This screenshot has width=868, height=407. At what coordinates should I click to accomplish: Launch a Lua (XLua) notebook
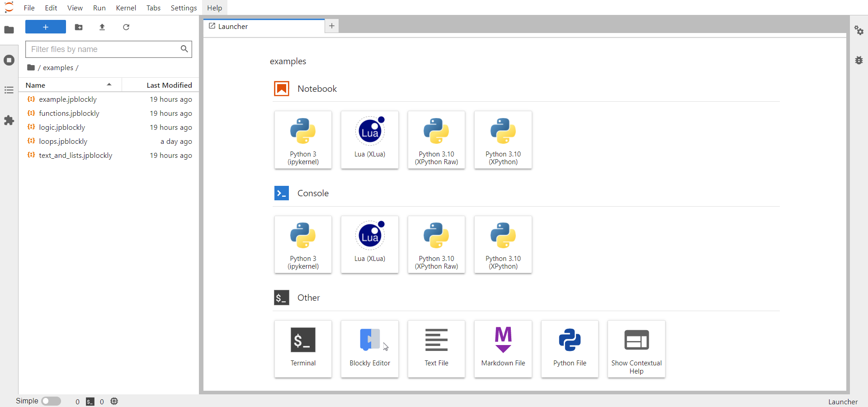[370, 140]
